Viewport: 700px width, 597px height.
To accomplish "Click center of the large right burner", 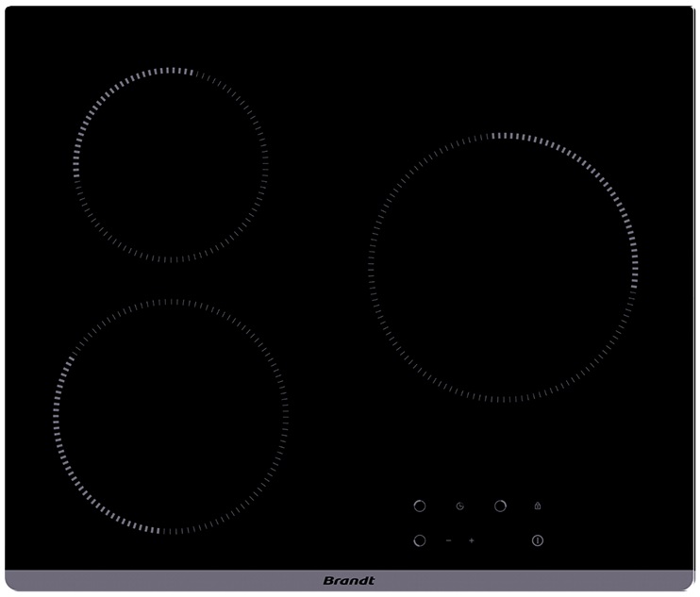I will pos(504,268).
